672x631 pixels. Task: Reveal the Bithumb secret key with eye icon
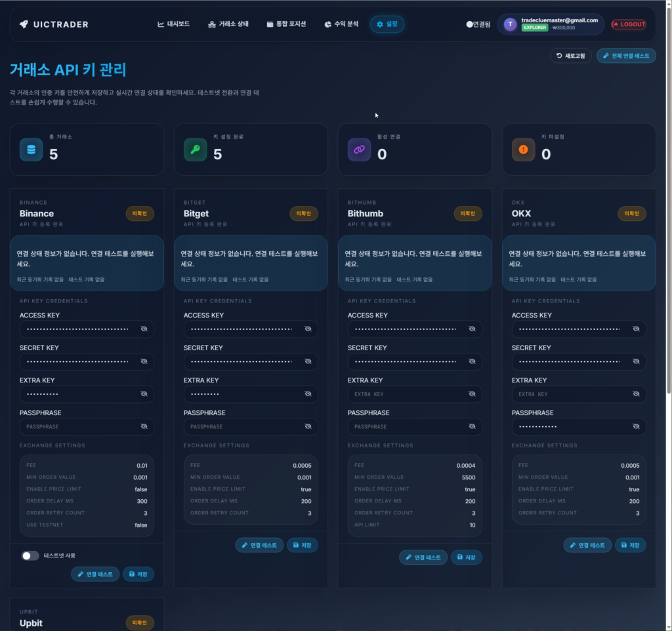click(x=471, y=361)
